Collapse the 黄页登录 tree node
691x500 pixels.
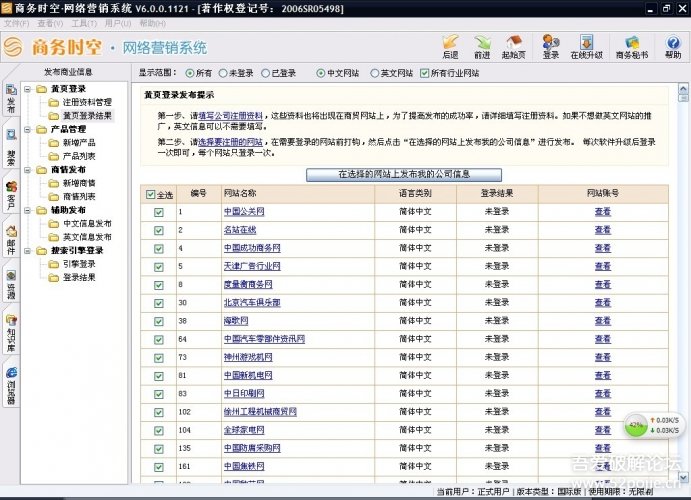pos(28,89)
